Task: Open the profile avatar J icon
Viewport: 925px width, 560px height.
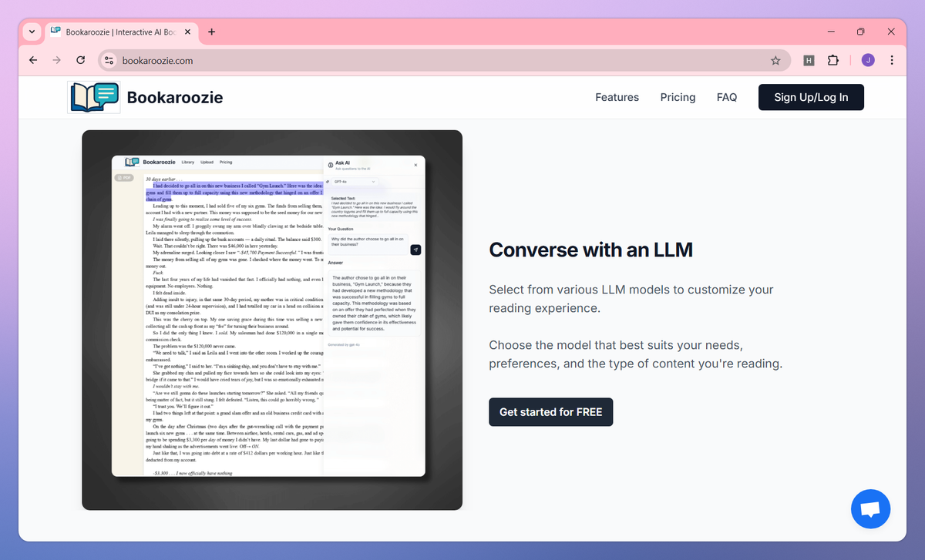Action: click(868, 60)
